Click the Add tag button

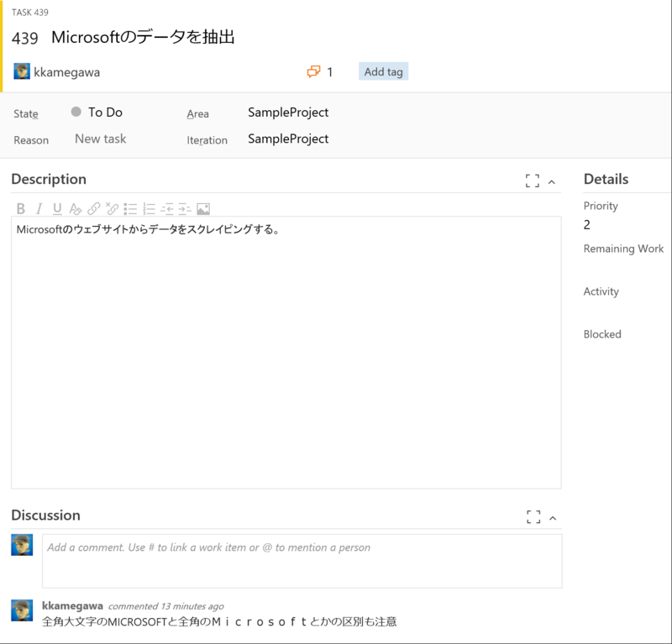[x=384, y=71]
